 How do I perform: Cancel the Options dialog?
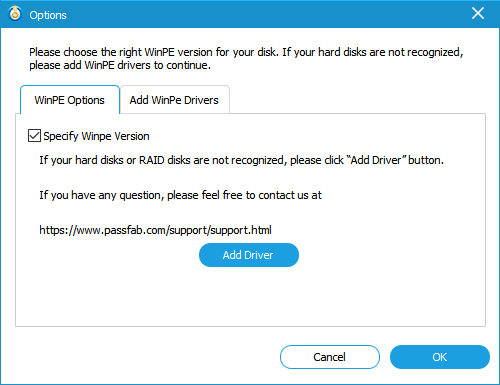click(x=329, y=357)
